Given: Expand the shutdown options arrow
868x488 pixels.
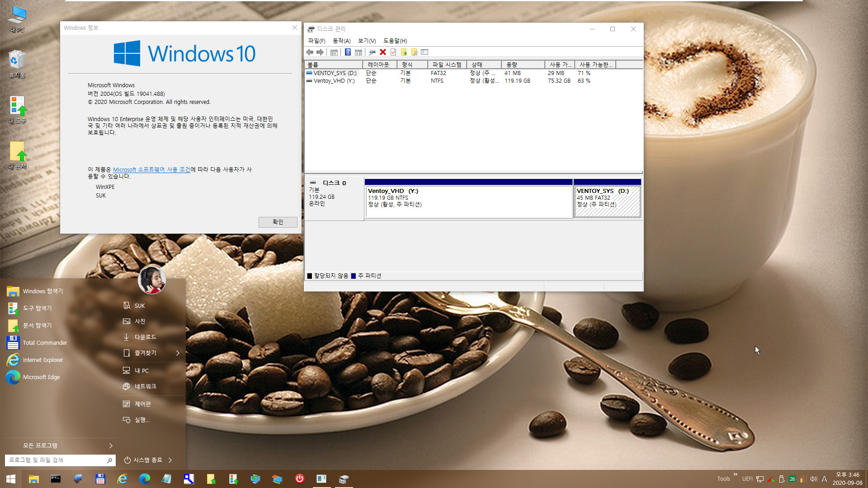Looking at the screenshot, I should (x=170, y=460).
